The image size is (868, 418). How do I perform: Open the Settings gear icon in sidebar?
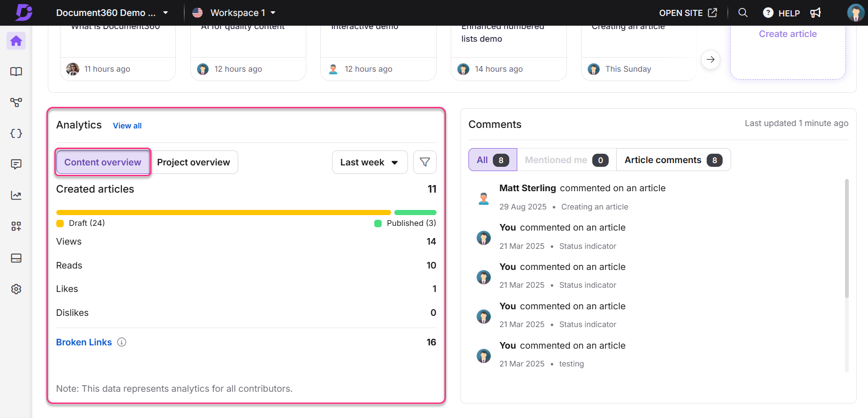(16, 289)
